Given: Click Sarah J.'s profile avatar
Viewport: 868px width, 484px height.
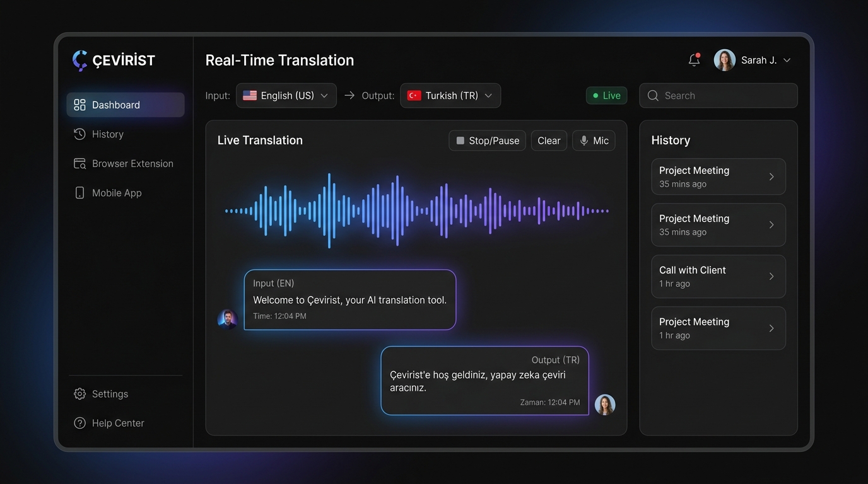Looking at the screenshot, I should 724,60.
